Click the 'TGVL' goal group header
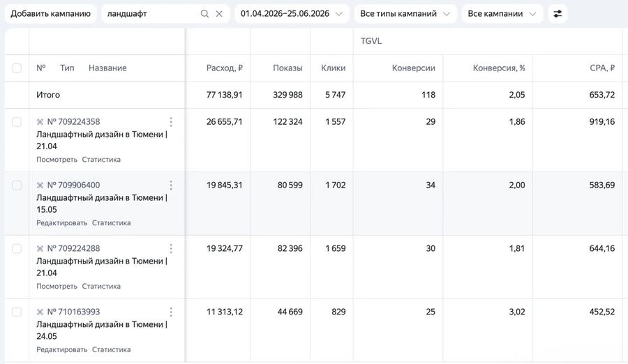This screenshot has width=628, height=364. tap(371, 41)
